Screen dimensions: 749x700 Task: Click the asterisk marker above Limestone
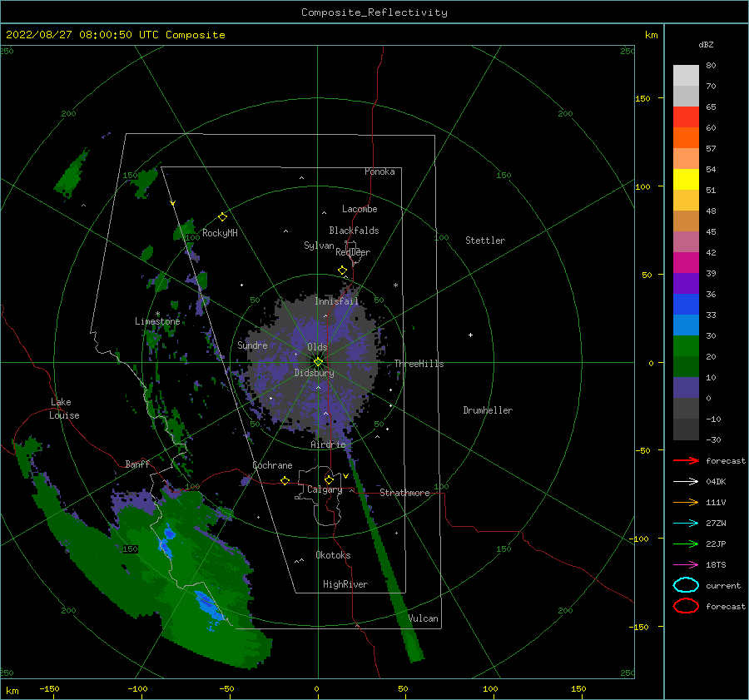point(157,315)
